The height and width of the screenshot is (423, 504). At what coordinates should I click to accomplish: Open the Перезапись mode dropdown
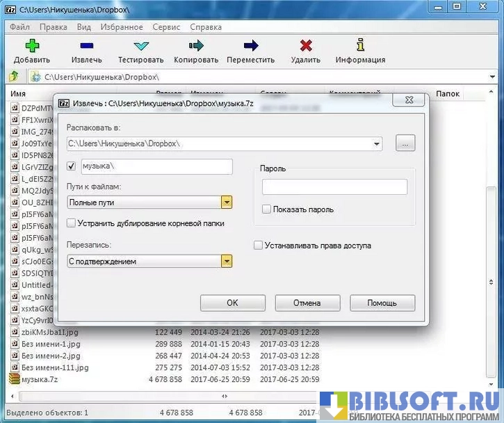point(226,261)
